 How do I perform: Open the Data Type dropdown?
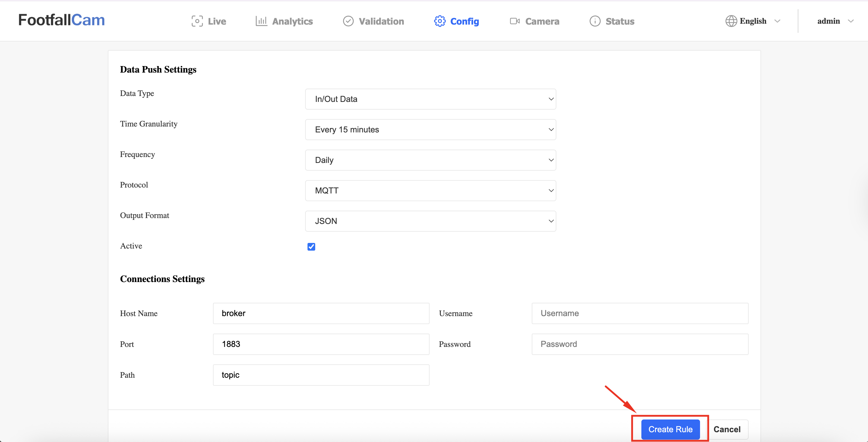click(430, 99)
